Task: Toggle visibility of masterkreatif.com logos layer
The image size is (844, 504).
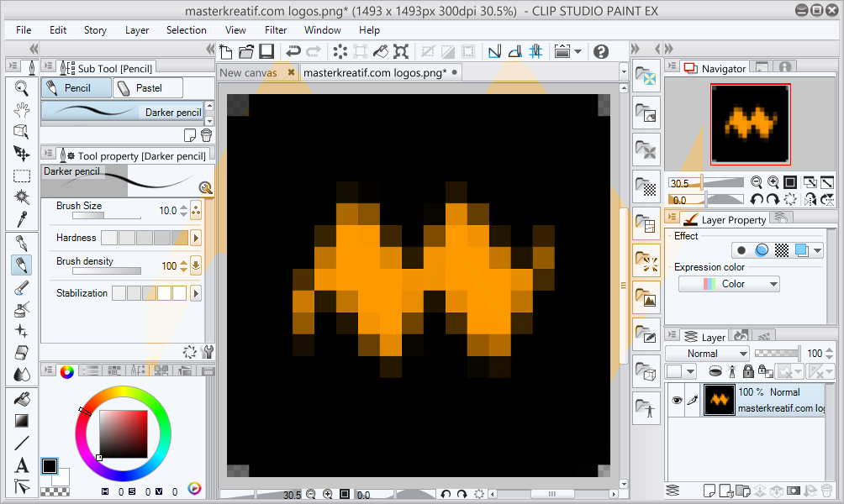Action: [678, 400]
